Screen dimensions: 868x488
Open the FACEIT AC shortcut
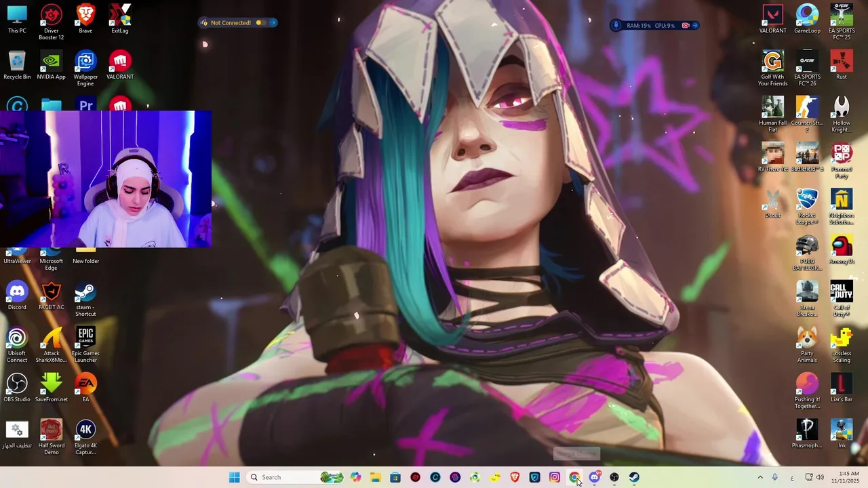point(52,296)
